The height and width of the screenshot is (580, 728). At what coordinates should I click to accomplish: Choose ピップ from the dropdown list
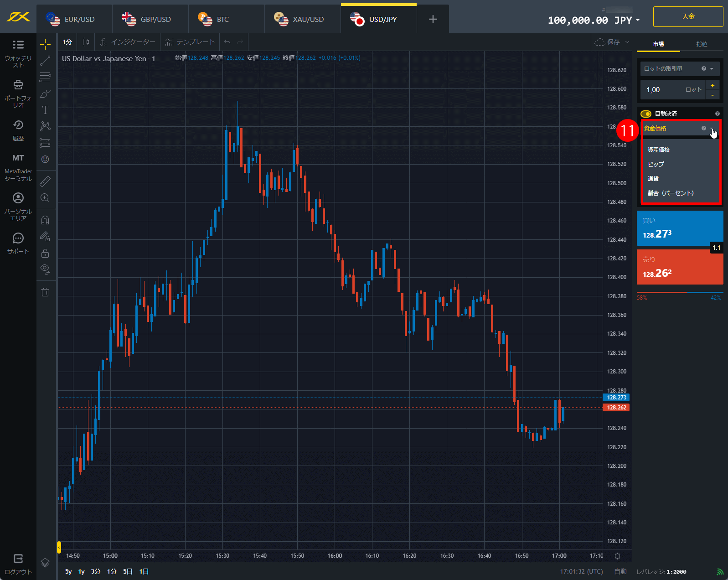[x=656, y=164]
